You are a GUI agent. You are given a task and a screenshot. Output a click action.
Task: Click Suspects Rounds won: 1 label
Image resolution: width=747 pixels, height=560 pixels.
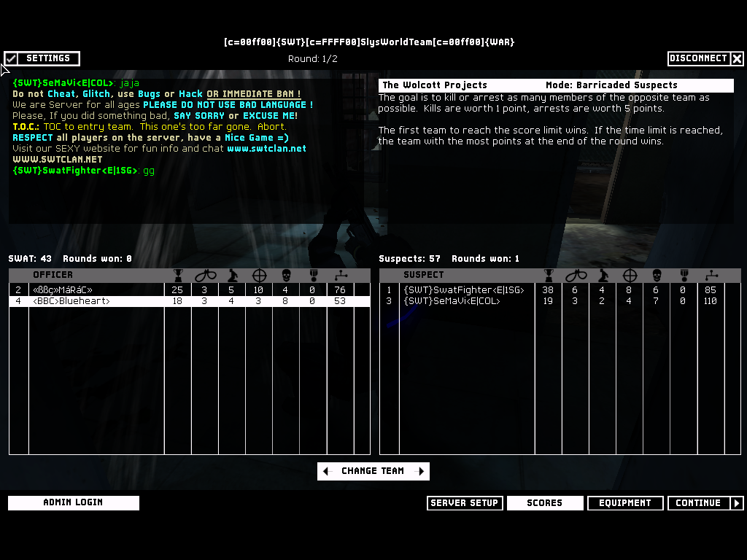(x=485, y=259)
